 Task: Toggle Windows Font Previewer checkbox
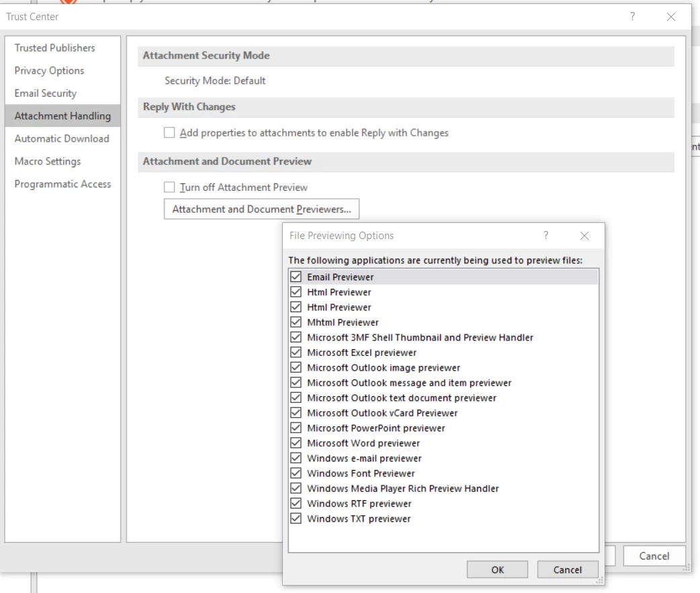[296, 473]
